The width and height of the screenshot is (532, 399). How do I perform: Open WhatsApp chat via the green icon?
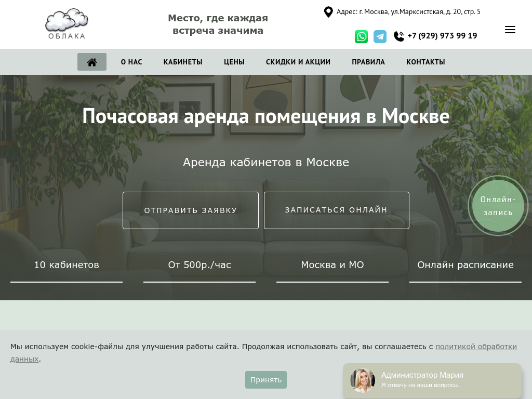point(361,36)
